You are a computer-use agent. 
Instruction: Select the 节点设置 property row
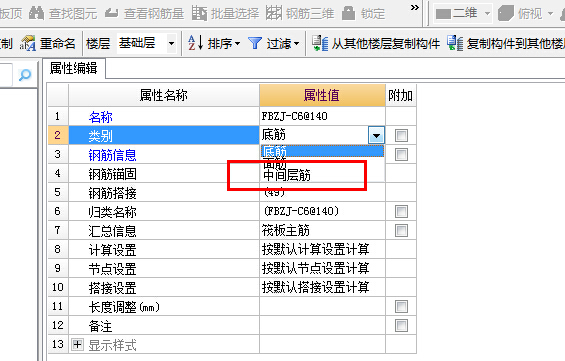point(164,268)
